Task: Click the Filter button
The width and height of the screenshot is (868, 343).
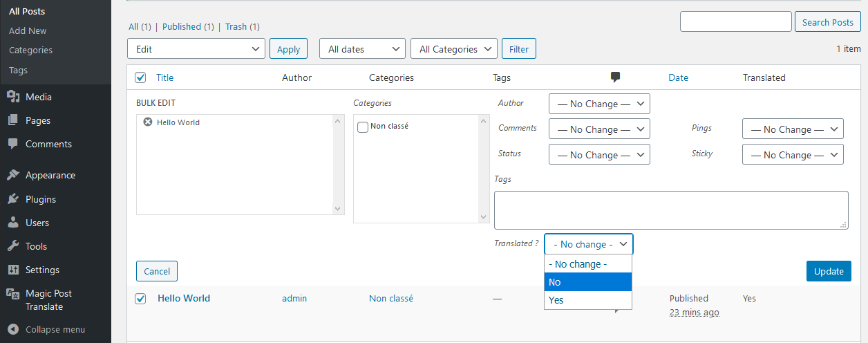Action: [x=519, y=49]
